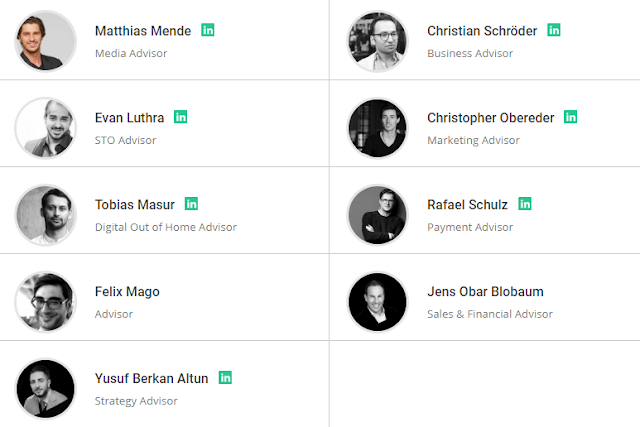Viewport: 640px width, 427px height.
Task: Click Matthias Mende's profile photo
Action: (45, 41)
